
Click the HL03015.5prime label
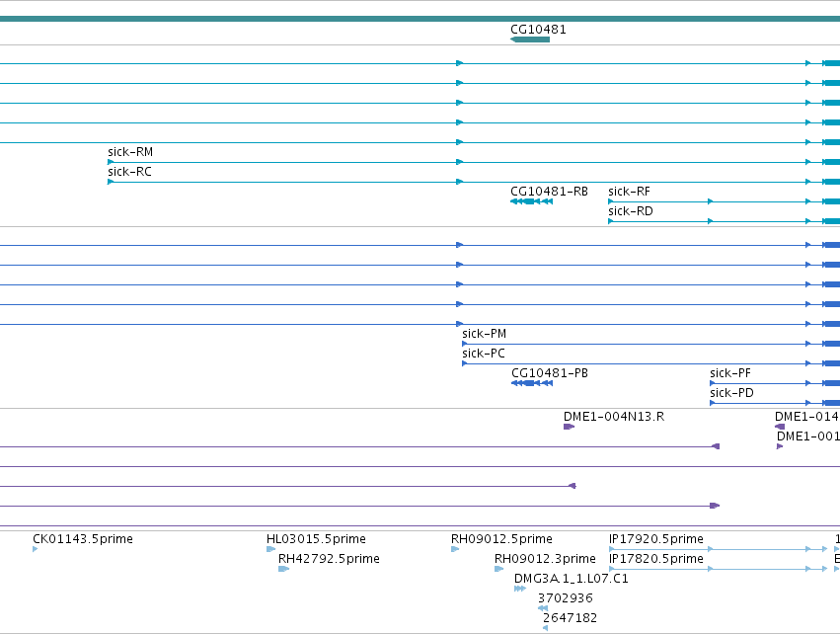point(316,538)
